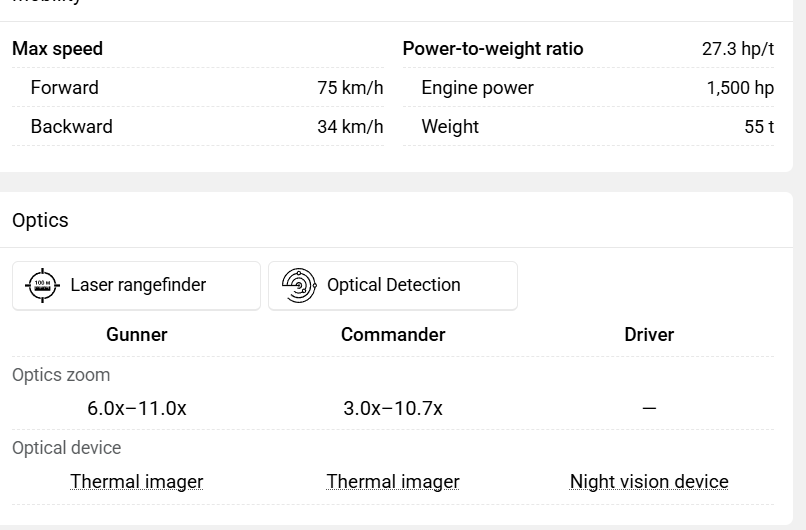
Task: Click the Optics section heading
Action: (40, 220)
